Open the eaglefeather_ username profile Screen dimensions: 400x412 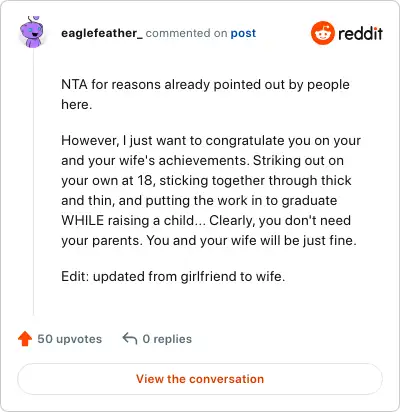[x=102, y=33]
